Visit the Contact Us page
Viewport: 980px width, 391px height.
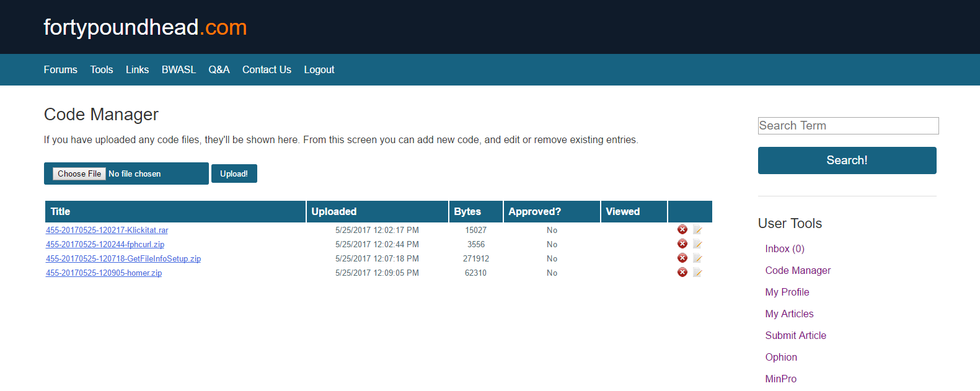point(267,69)
